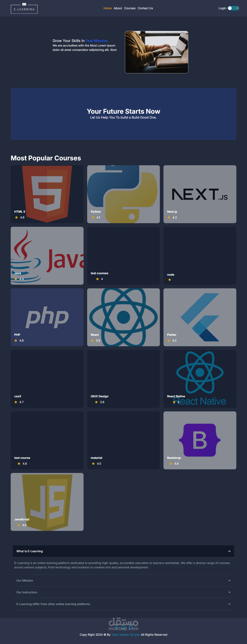Click the 'test course' title text
Image resolution: width=247 pixels, height=644 pixels.
click(x=22, y=458)
